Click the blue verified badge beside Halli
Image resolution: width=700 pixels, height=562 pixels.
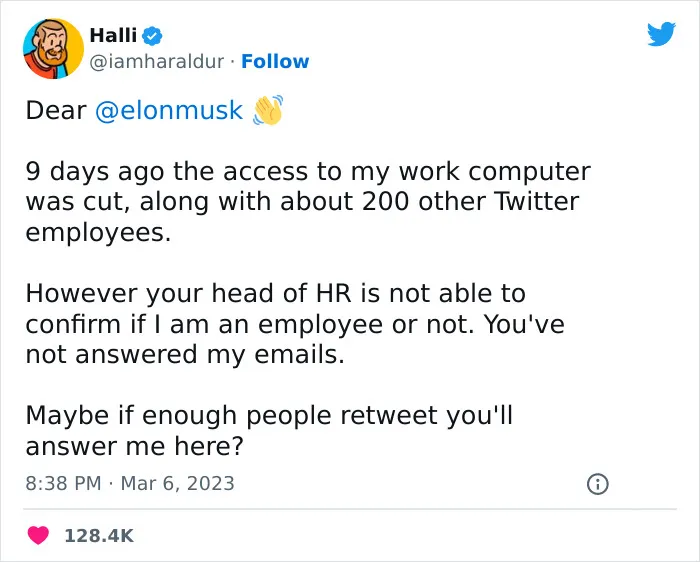coord(152,36)
